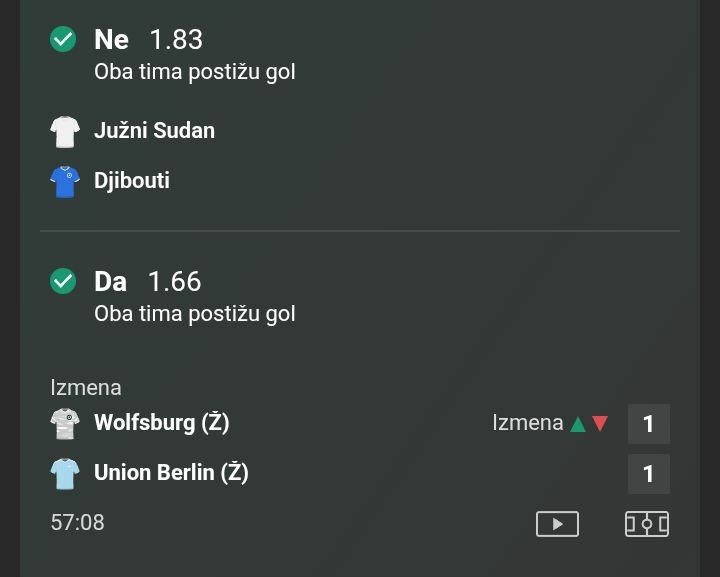Viewport: 720px width, 577px height.
Task: Click the Izmena label above Wolfsburg
Action: (86, 388)
